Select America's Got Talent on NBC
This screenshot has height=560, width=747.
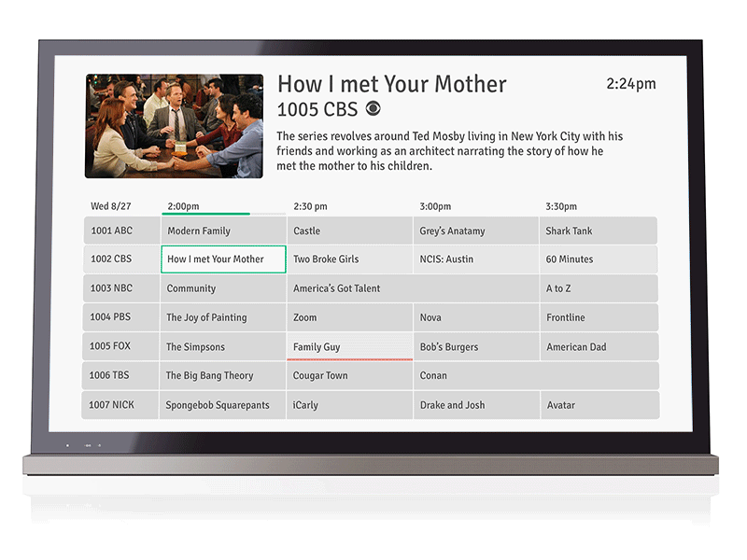coord(350,288)
